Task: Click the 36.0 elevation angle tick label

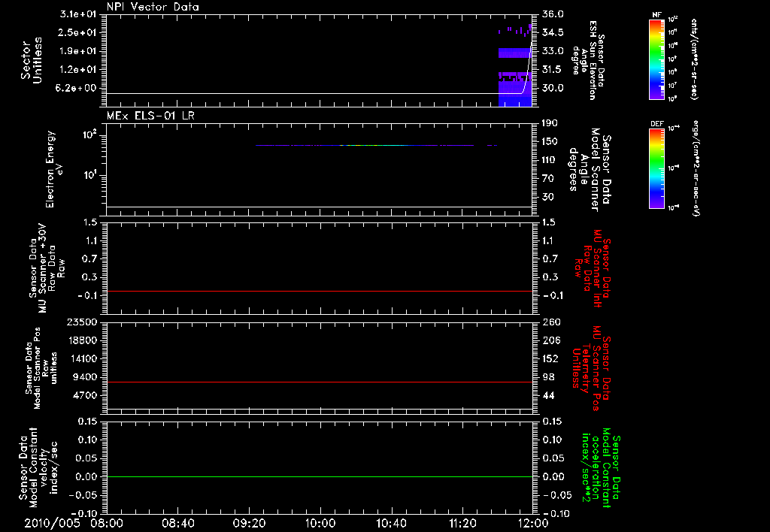Action: point(553,14)
